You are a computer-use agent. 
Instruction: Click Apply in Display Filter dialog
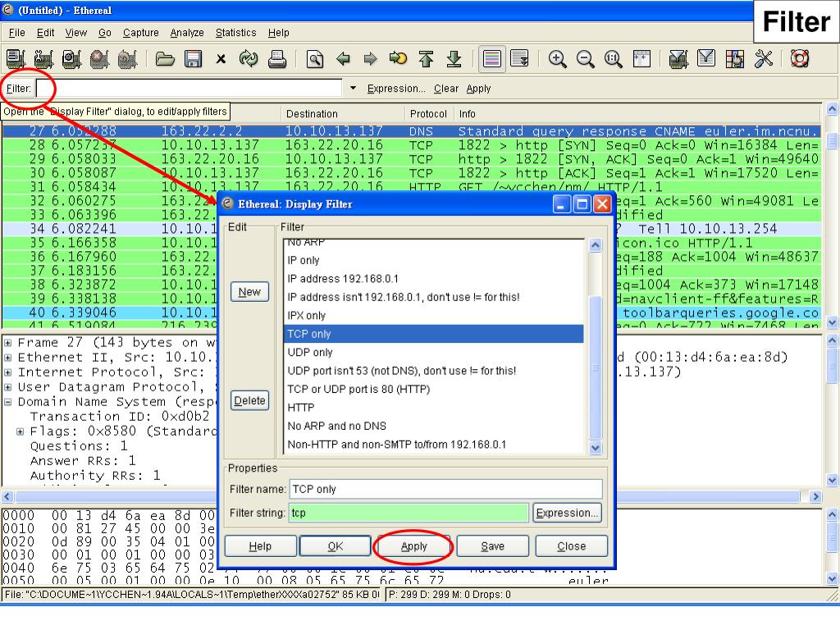tap(413, 546)
